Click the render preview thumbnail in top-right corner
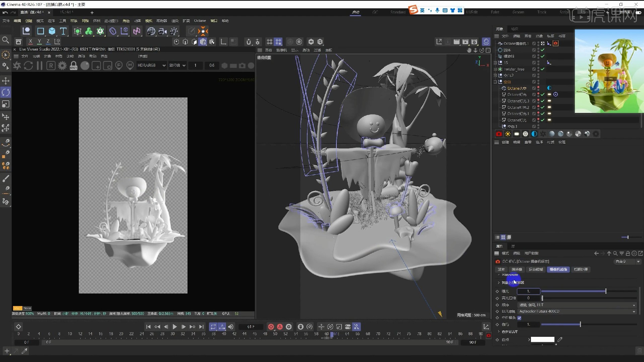 (x=609, y=70)
